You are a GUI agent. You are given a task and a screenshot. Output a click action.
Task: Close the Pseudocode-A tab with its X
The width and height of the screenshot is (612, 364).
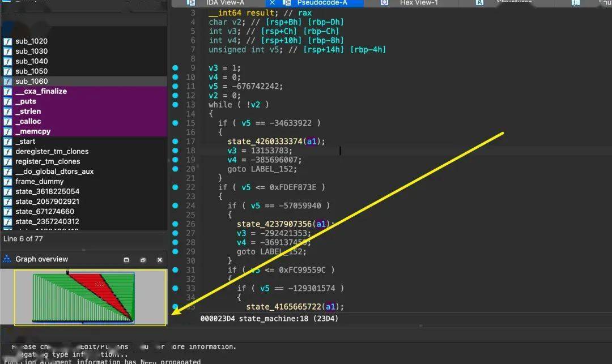click(x=273, y=3)
